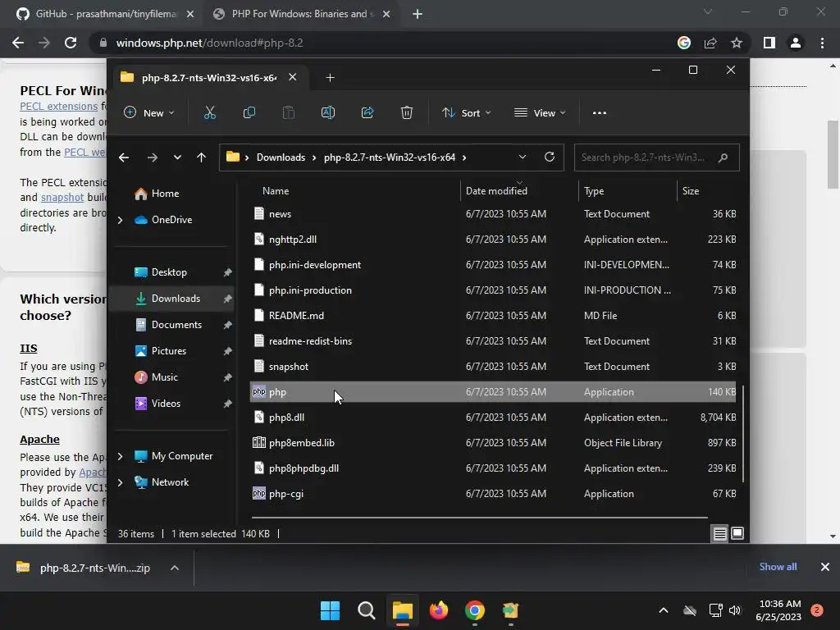
Task: Click the Chrome page vertical scrollbar
Action: click(x=833, y=155)
